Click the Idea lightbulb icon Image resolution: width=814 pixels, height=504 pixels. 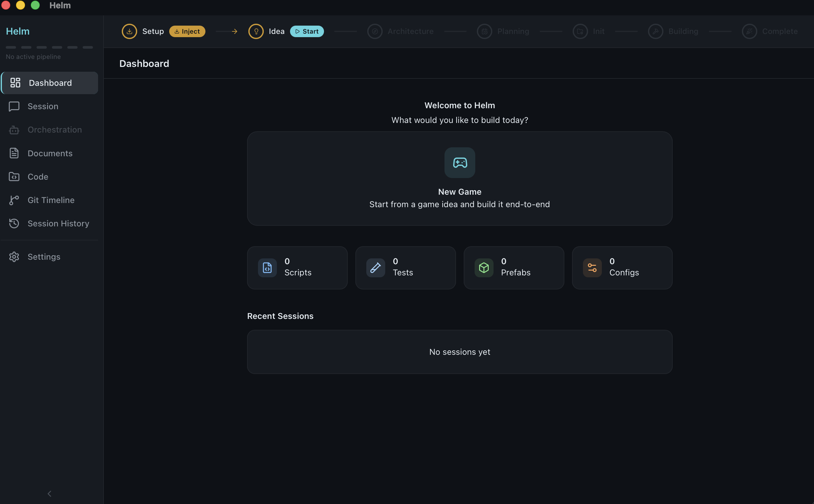pos(255,31)
